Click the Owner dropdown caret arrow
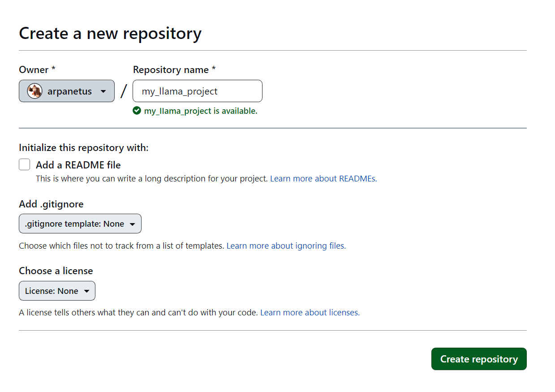555x392 pixels. click(103, 91)
